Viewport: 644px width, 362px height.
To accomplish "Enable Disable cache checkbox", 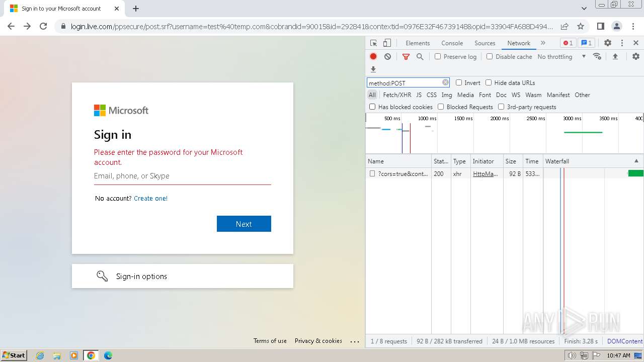I will [490, 56].
